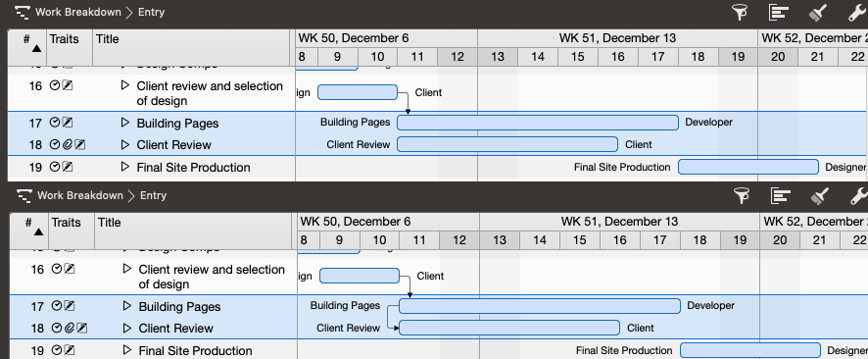Go to Work Breakdown breadcrumb in lower pane
The image size is (868, 359).
[80, 195]
